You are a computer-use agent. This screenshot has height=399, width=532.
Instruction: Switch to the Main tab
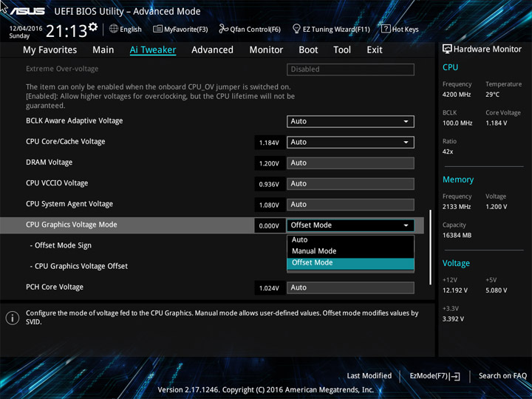pos(103,50)
